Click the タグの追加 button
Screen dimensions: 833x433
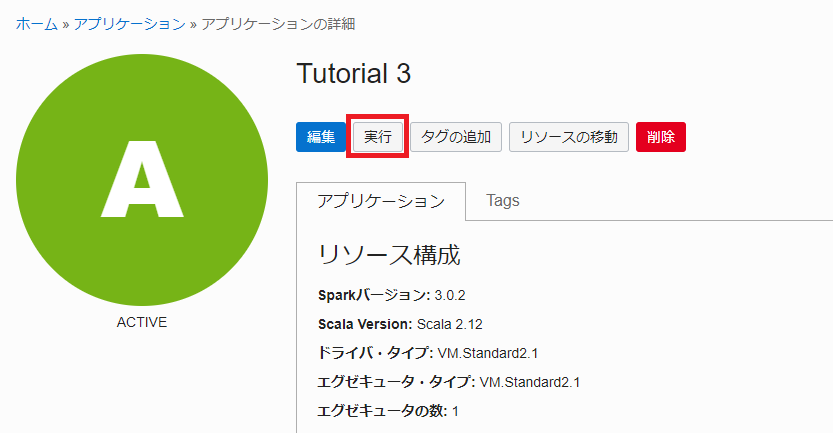(x=456, y=137)
